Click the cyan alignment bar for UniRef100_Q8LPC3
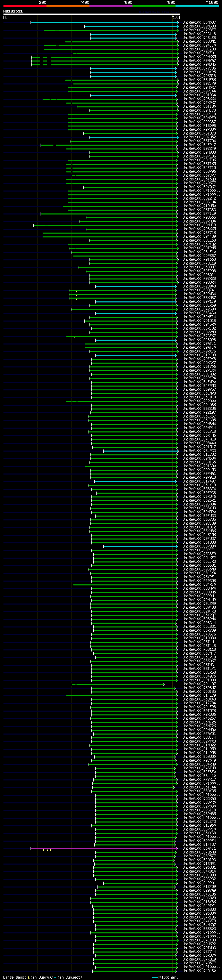This screenshot has width=222, height=980. 141,451
